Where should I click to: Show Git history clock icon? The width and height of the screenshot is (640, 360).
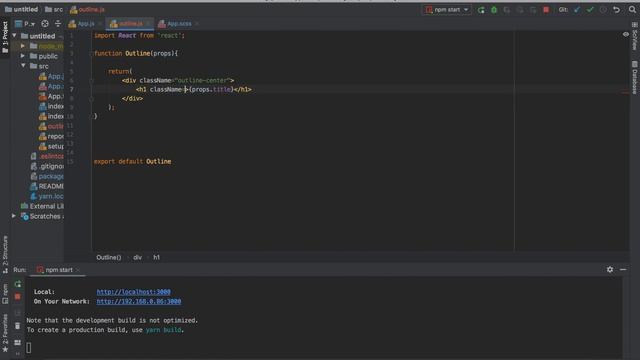(x=603, y=10)
